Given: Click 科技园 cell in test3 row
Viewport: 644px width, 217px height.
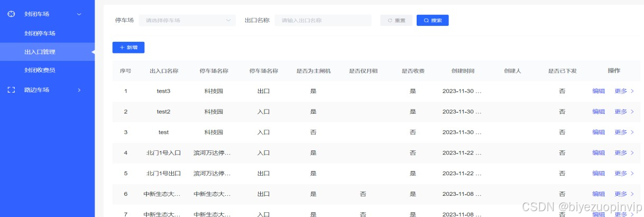Looking at the screenshot, I should click(x=214, y=91).
